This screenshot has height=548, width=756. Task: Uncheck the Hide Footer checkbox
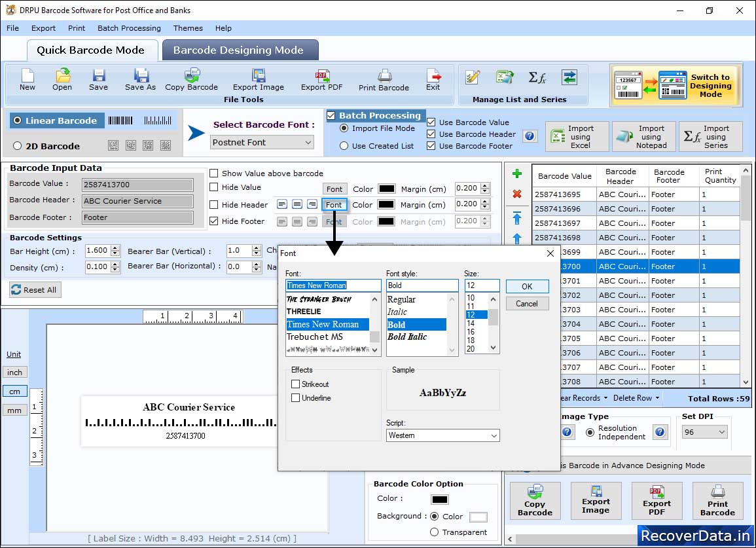[213, 221]
